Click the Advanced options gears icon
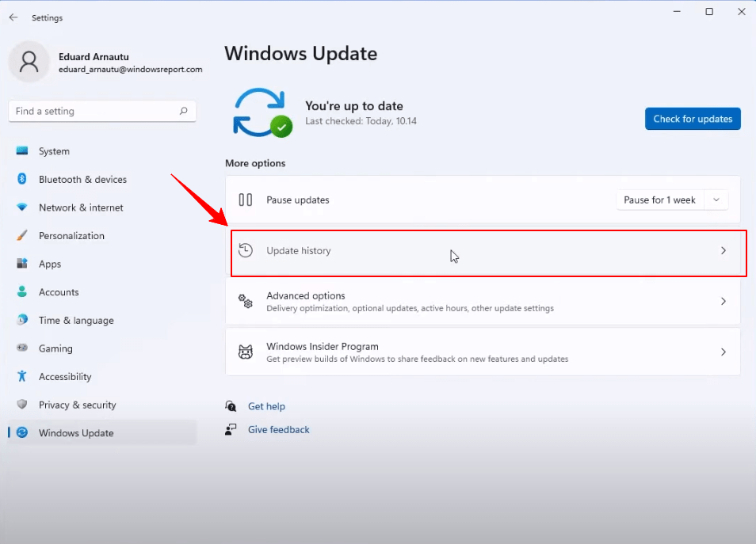Image resolution: width=756 pixels, height=544 pixels. 246,301
